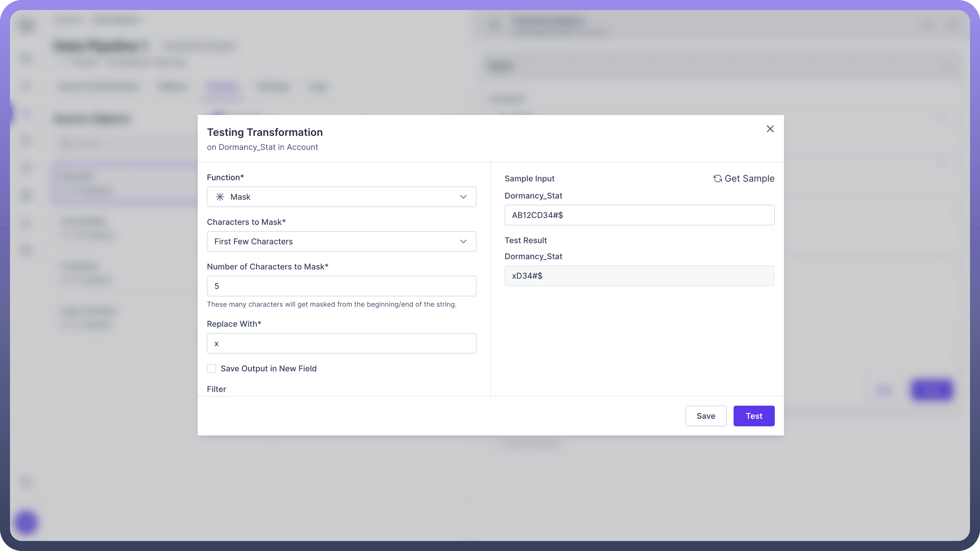Click the Get Sample link text
The height and width of the screenshot is (551, 980).
coord(749,178)
